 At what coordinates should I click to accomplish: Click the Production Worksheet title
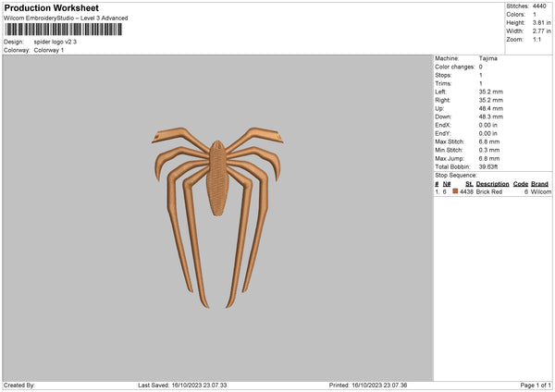point(51,7)
